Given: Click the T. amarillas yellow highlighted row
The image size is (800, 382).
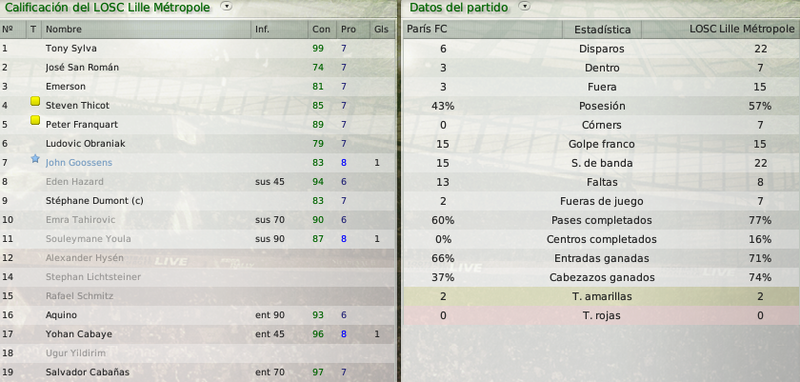Looking at the screenshot, I should pyautogui.click(x=602, y=296).
